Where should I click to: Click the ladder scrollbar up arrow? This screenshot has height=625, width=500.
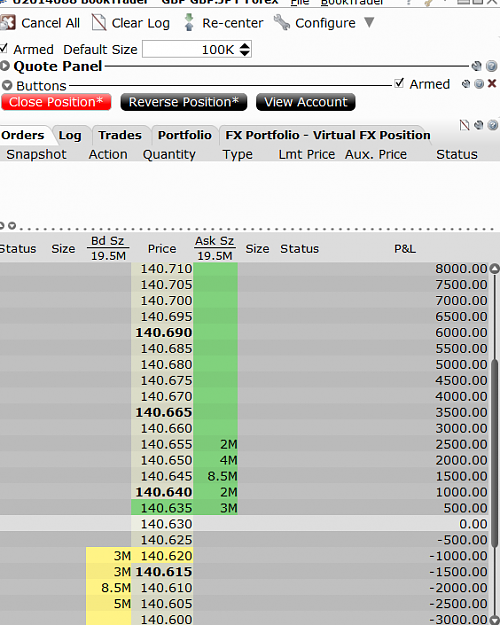point(494,269)
